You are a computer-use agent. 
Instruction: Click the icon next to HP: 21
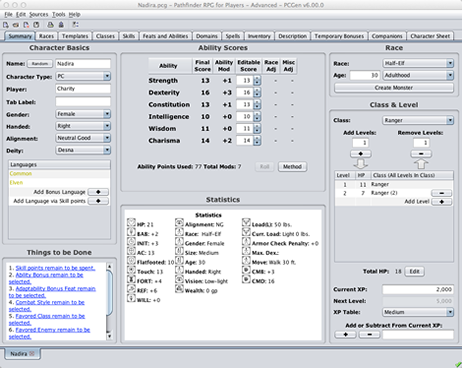coord(131,222)
